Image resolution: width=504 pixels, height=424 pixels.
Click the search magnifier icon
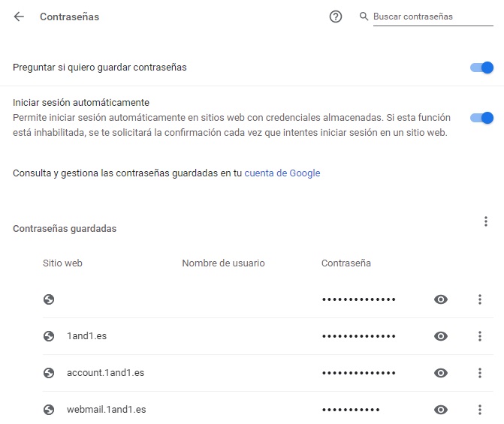point(364,17)
